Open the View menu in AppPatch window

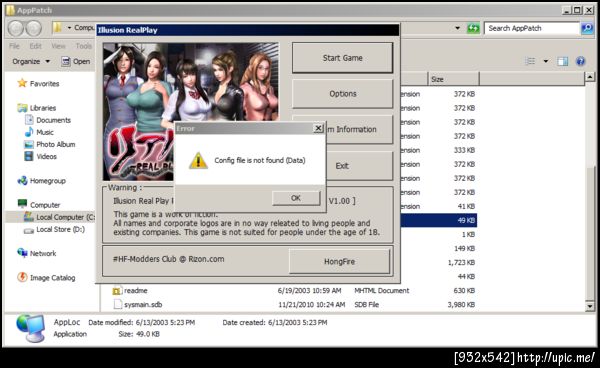(58, 46)
